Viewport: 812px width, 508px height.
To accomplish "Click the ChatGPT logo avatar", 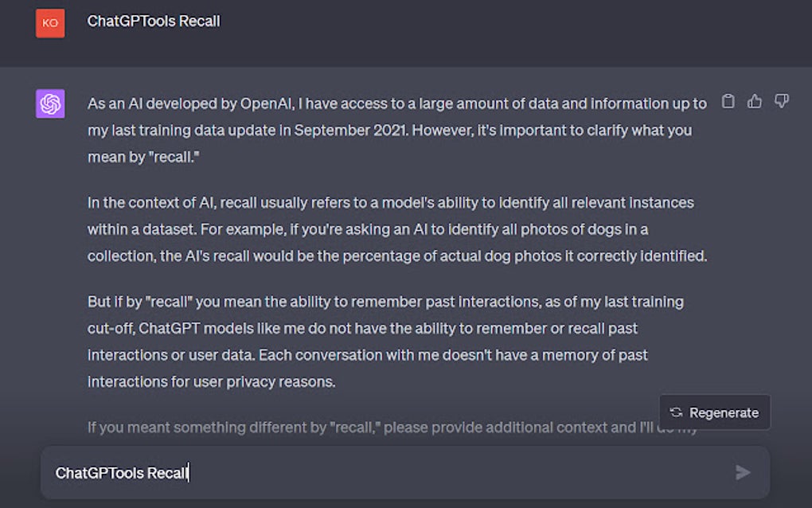I will 50,104.
